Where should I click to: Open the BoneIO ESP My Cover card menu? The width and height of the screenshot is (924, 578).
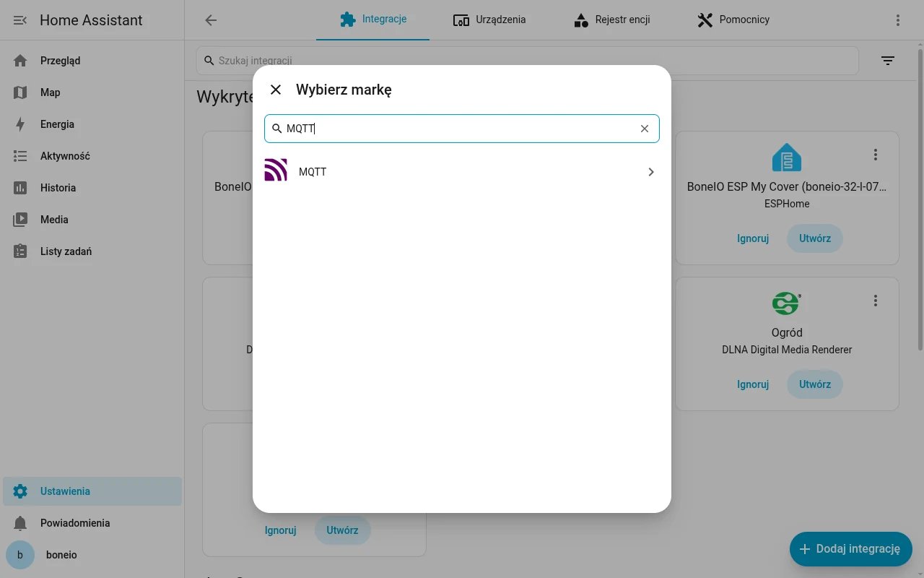click(876, 155)
